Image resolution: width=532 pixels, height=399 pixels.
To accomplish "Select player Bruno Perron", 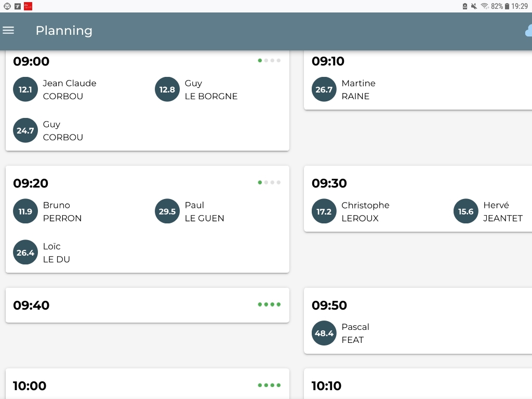I will click(x=62, y=211).
